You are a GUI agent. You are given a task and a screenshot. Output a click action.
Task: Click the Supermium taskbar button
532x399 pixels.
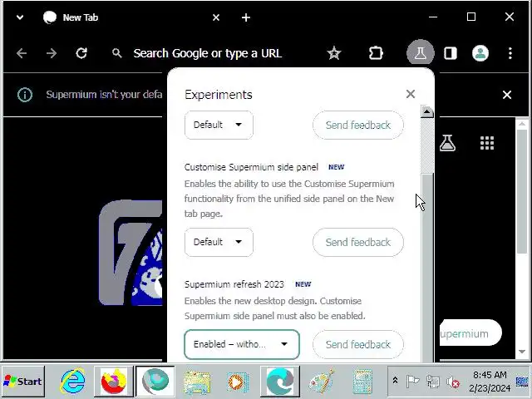(x=155, y=382)
